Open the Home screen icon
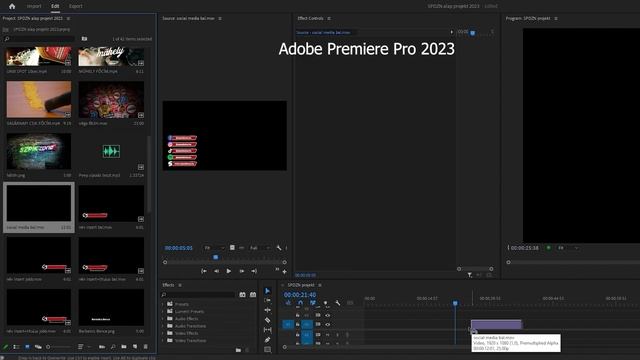The height and width of the screenshot is (360, 640). point(12,6)
